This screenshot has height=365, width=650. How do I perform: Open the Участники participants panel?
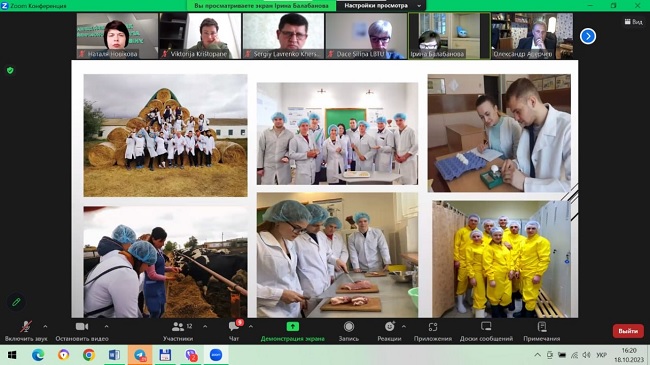(x=178, y=331)
